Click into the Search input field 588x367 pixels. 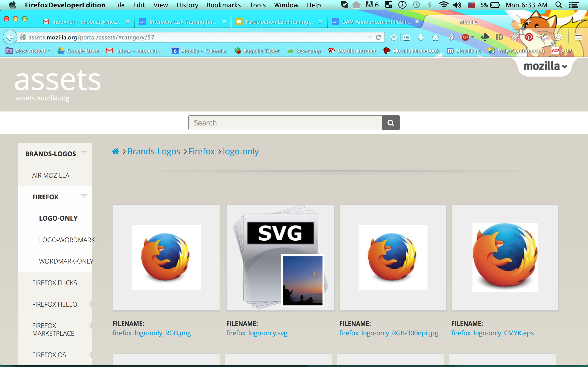286,123
